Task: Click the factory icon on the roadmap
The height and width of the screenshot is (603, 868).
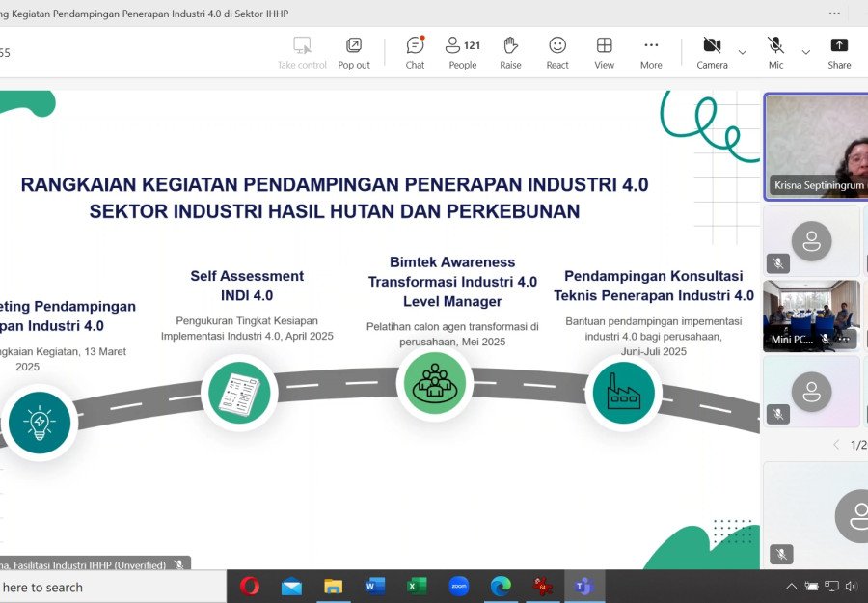Action: coord(623,393)
